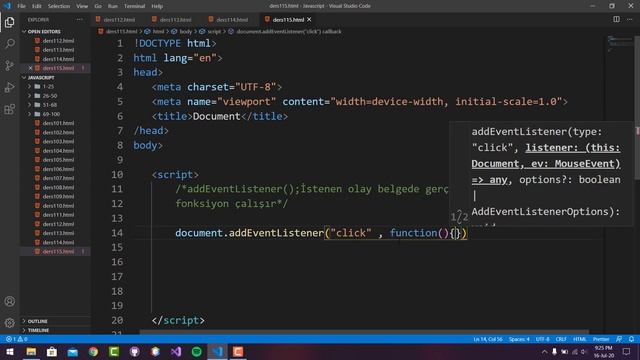Click Prettier in the status bar
Screen dimensions: 640x360
(601, 339)
